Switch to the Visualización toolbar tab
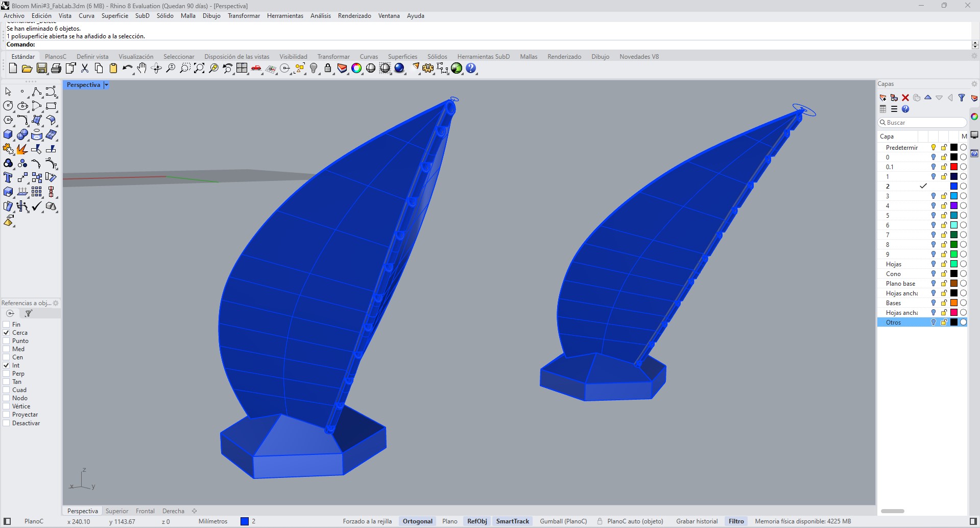 (136, 57)
